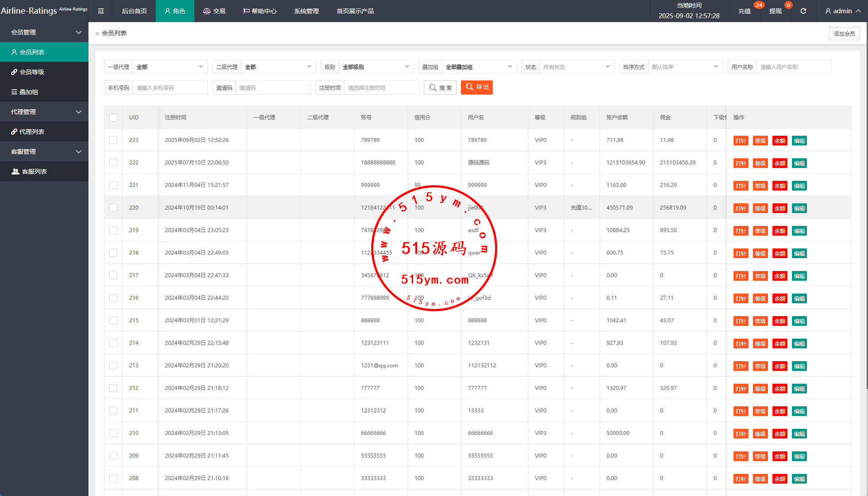The image size is (868, 496).
Task: Expand the 全部级别 level dropdown
Action: tap(376, 67)
